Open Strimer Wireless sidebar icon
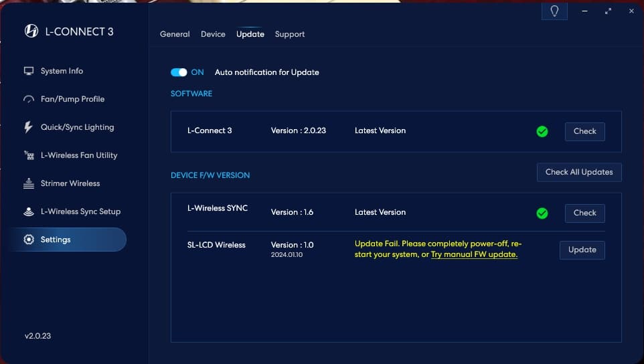Image resolution: width=644 pixels, height=364 pixels. (29, 183)
